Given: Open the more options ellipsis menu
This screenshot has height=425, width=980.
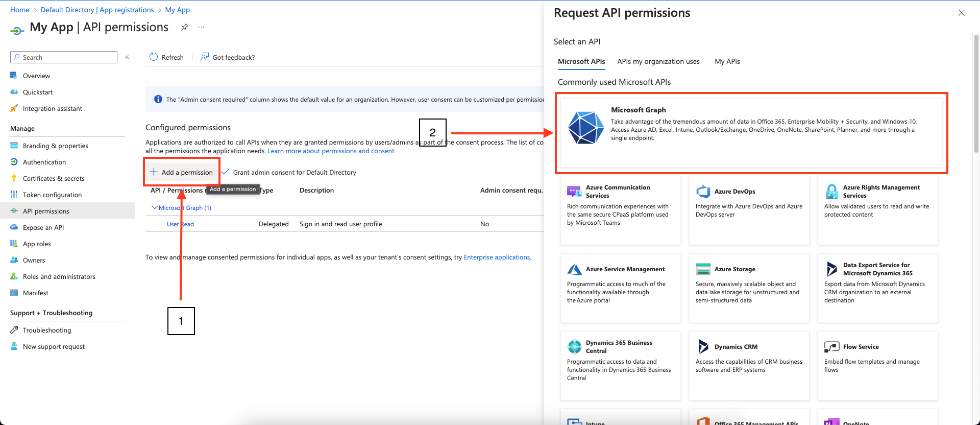Looking at the screenshot, I should tap(201, 27).
